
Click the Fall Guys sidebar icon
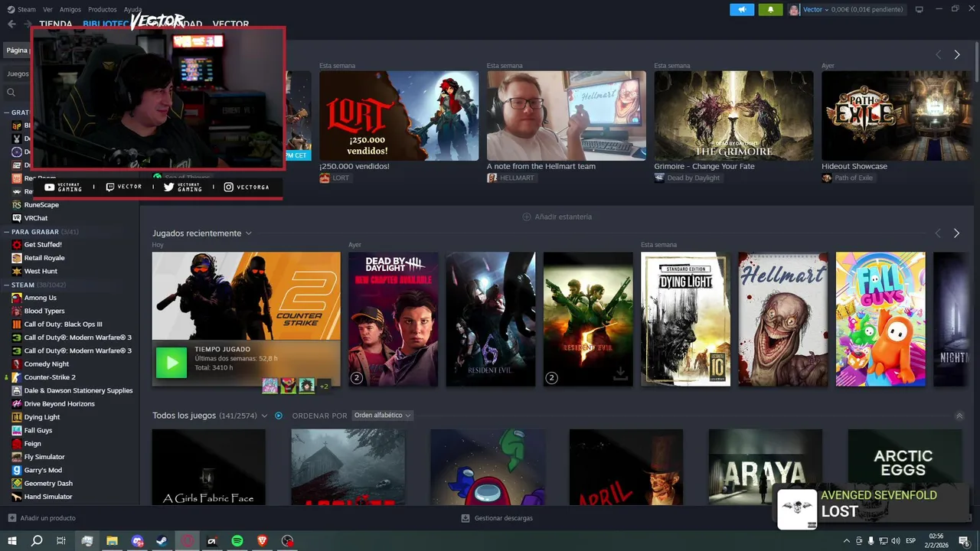click(17, 430)
